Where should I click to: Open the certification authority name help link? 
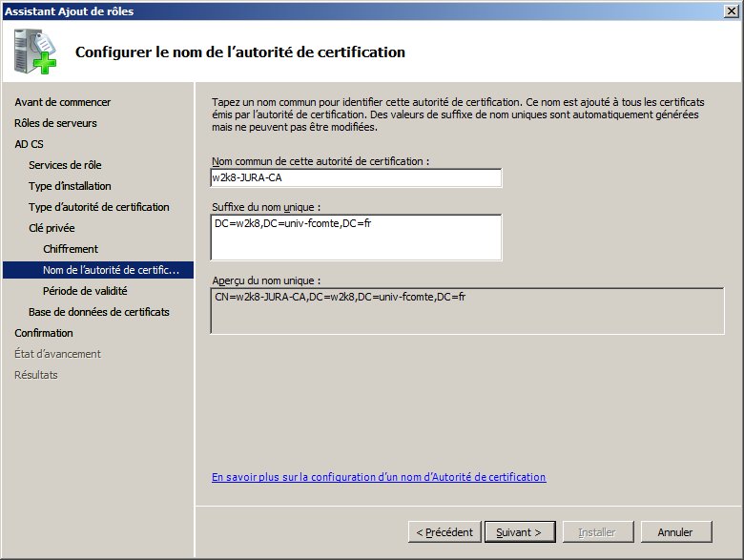[379, 477]
